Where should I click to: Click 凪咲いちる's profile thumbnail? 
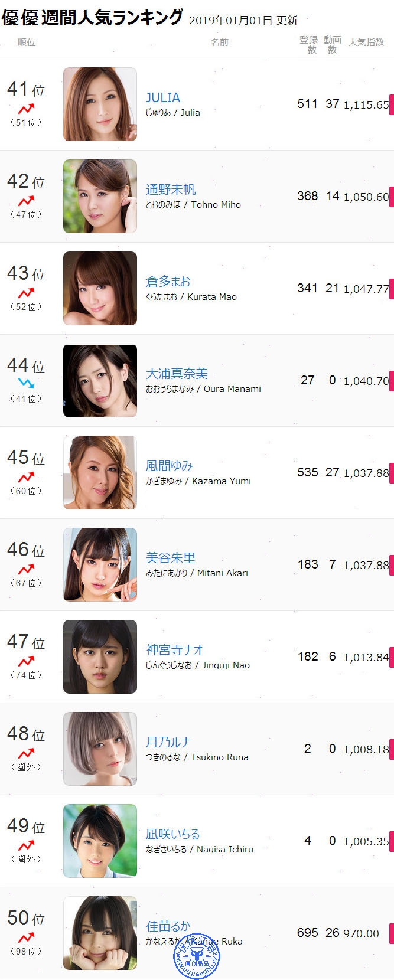(100, 841)
